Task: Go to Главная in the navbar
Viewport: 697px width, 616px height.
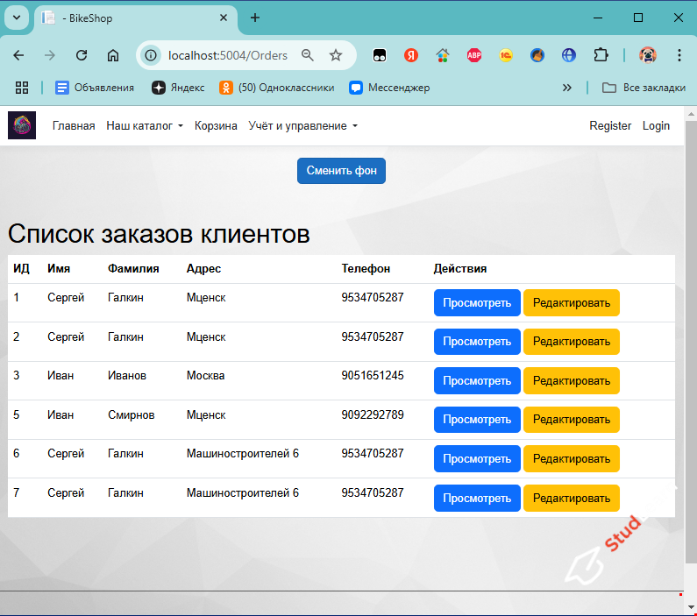Action: pyautogui.click(x=74, y=126)
